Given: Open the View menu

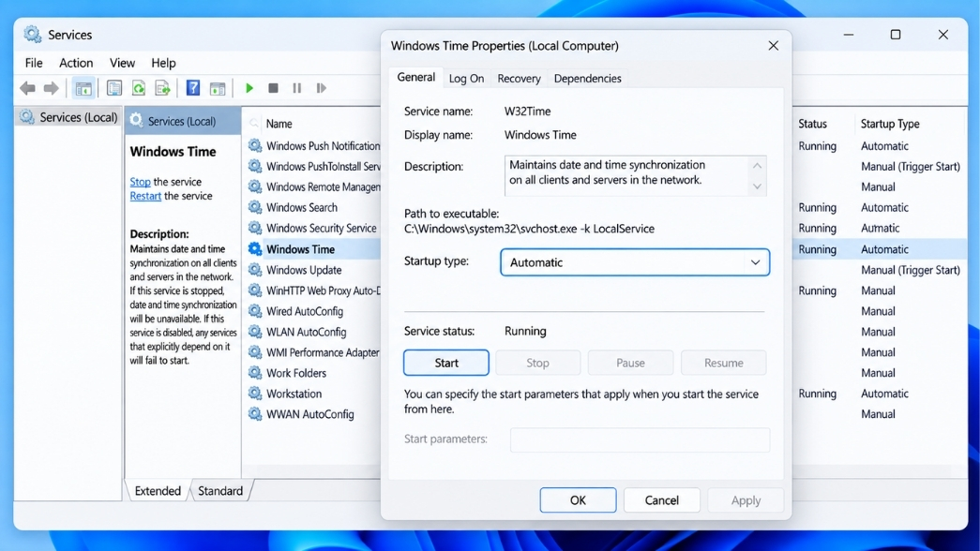Looking at the screenshot, I should 123,63.
